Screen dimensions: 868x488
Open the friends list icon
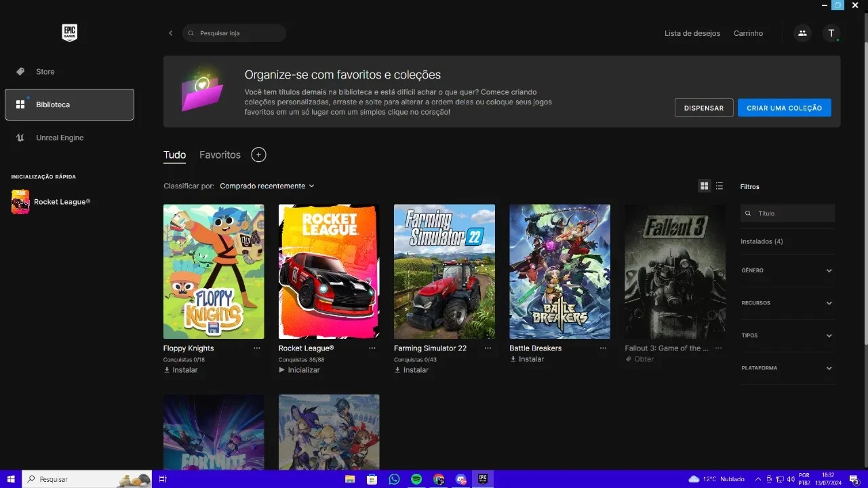[802, 33]
